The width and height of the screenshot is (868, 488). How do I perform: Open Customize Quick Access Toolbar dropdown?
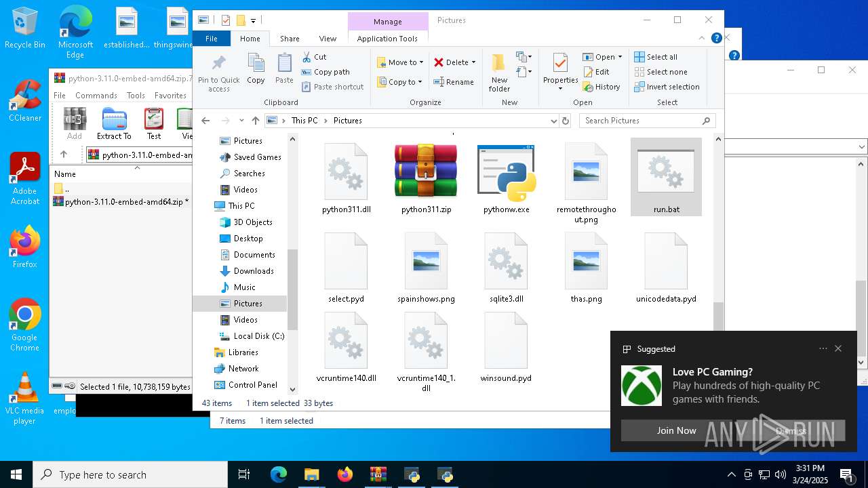click(x=253, y=20)
